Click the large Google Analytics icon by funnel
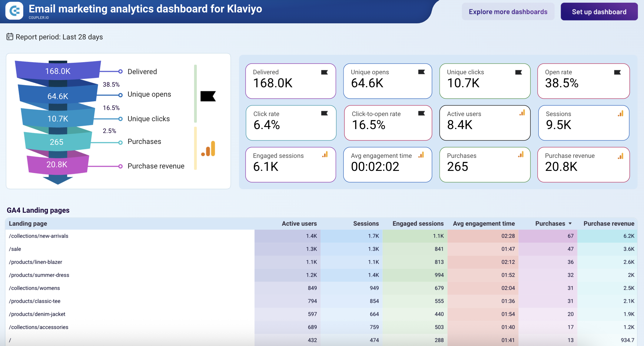The image size is (644, 346). tap(208, 149)
